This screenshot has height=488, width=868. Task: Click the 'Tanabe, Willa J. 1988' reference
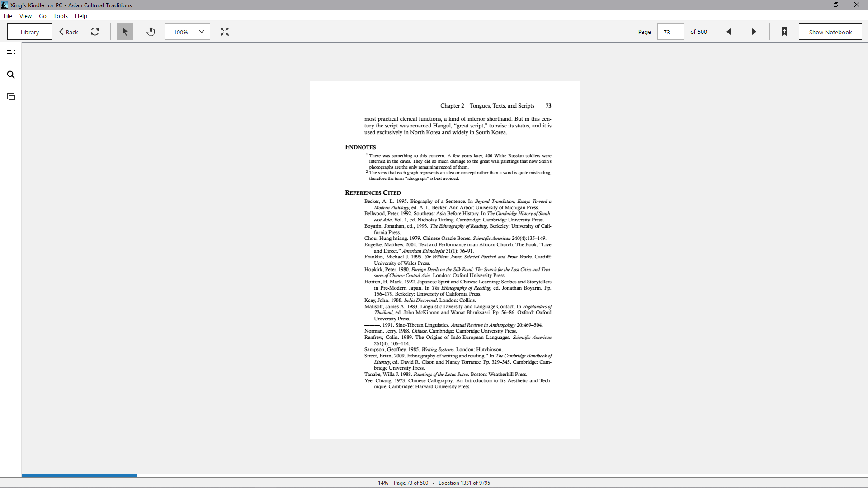[446, 374]
